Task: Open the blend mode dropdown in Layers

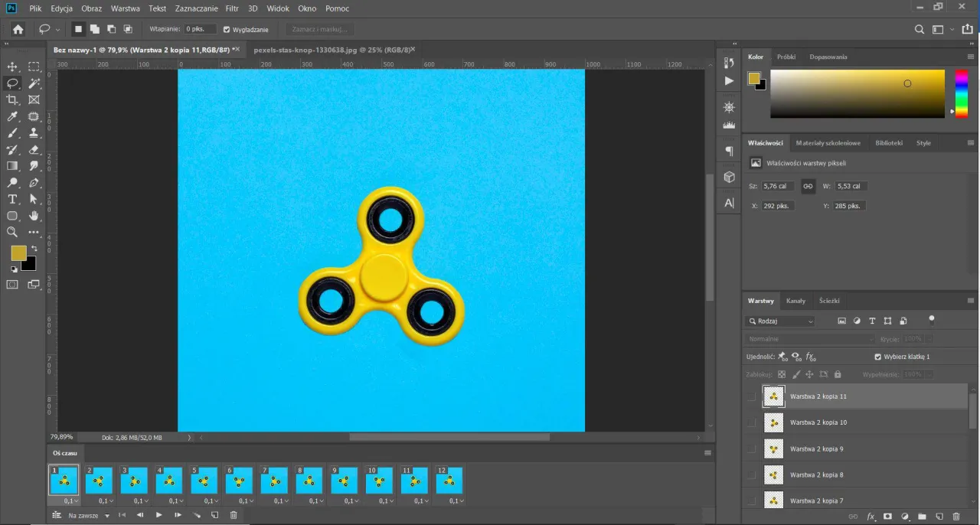Action: pos(808,338)
